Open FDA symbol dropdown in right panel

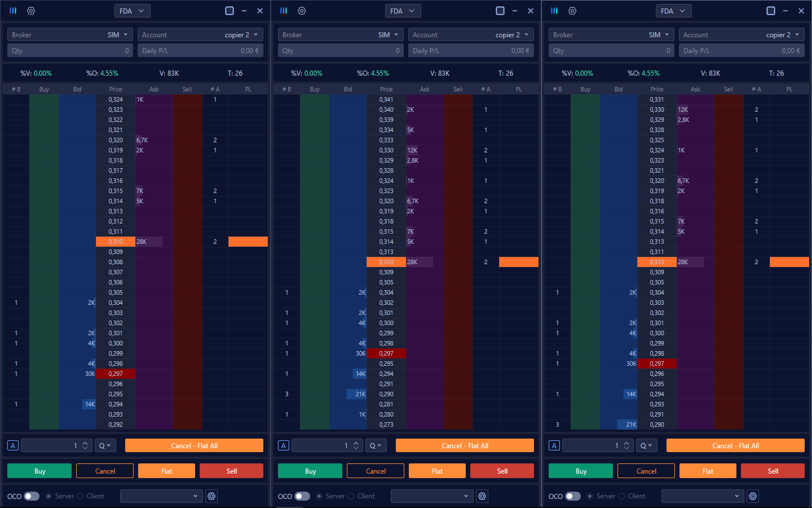[x=673, y=11]
